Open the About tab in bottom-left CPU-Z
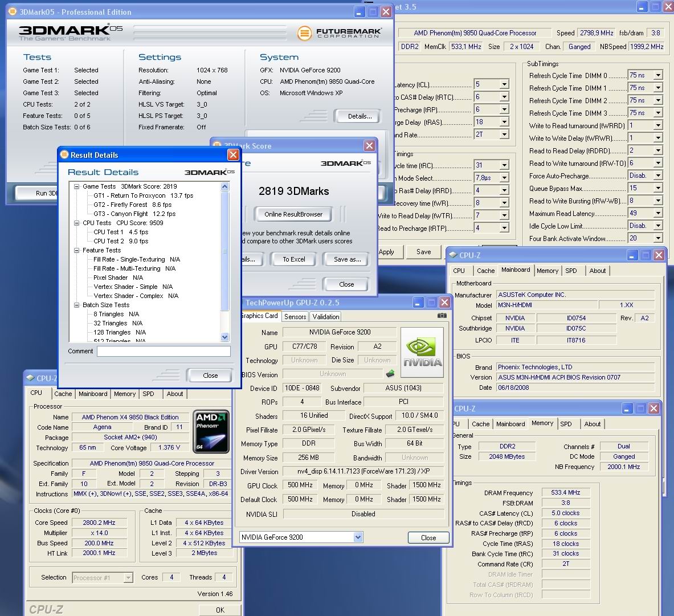 174,394
